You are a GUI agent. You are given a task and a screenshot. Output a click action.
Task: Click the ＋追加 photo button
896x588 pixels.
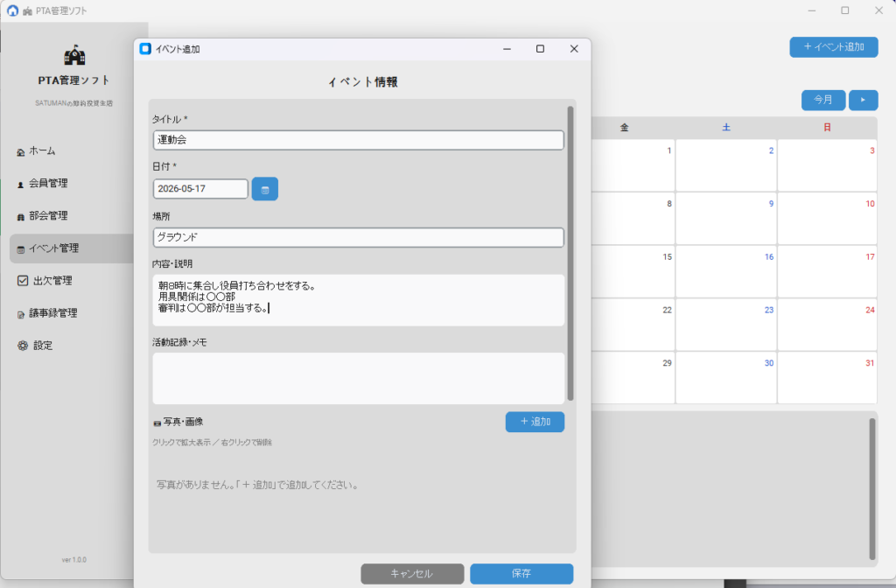535,422
